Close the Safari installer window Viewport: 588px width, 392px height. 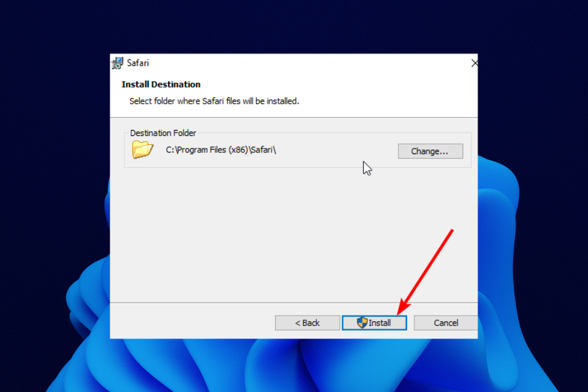pyautogui.click(x=474, y=63)
